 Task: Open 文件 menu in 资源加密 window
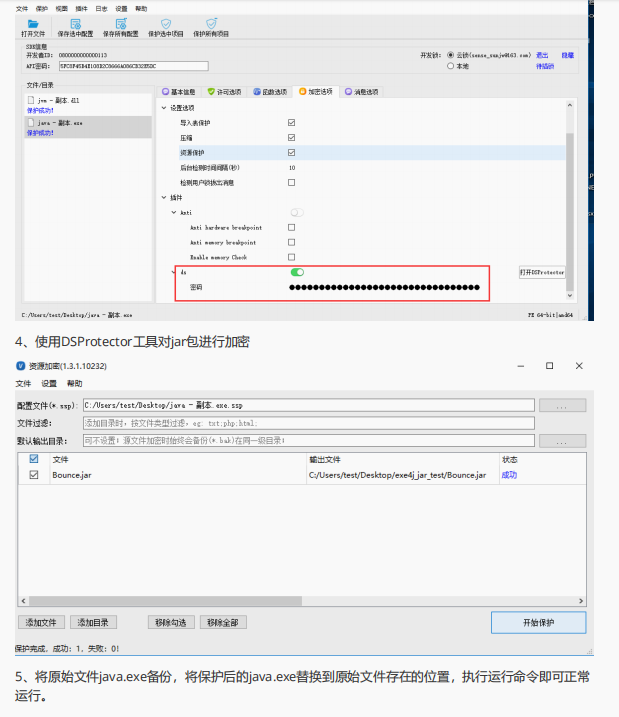(23, 384)
